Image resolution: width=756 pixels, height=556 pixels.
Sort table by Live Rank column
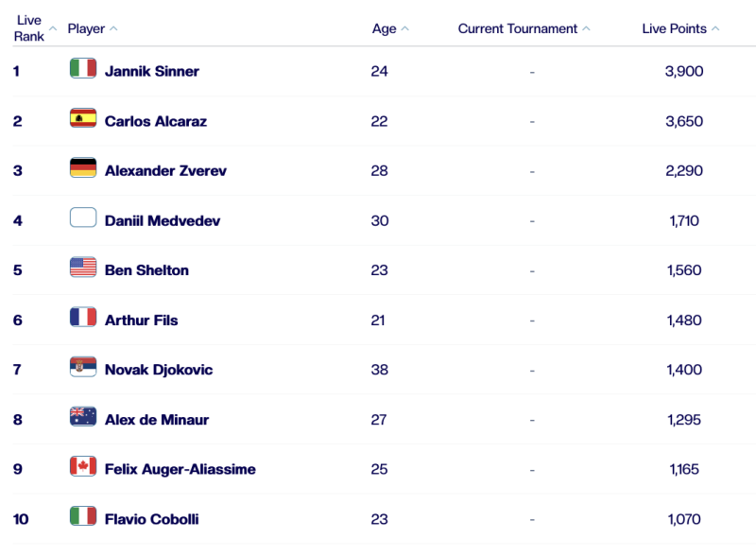coord(29,28)
